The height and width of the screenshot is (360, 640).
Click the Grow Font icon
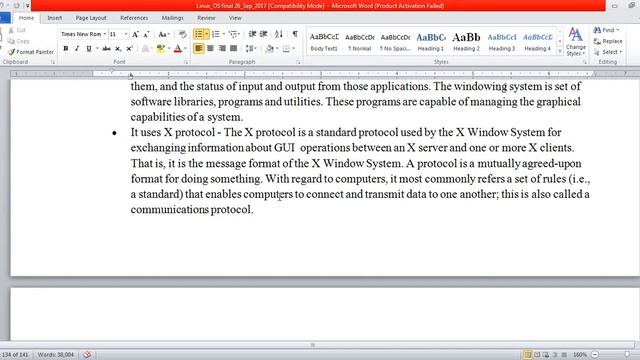tap(136, 34)
